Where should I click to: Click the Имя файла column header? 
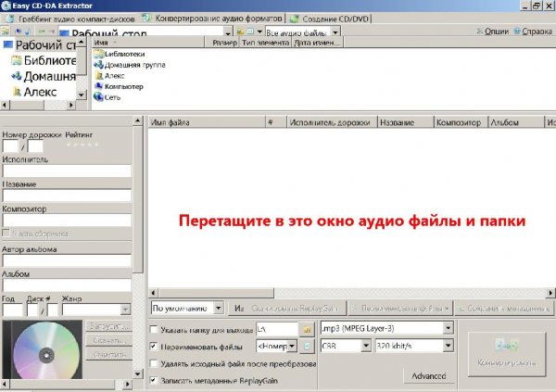207,122
